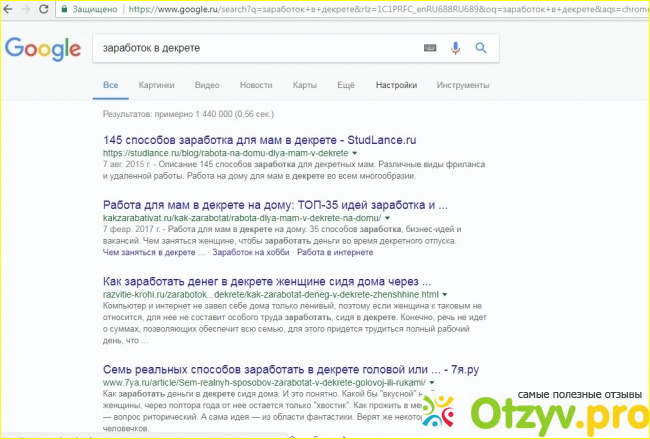The width and height of the screenshot is (650, 439).
Task: Expand dropdown arrow beside kakzarabativat.ru URL
Action: tap(388, 218)
